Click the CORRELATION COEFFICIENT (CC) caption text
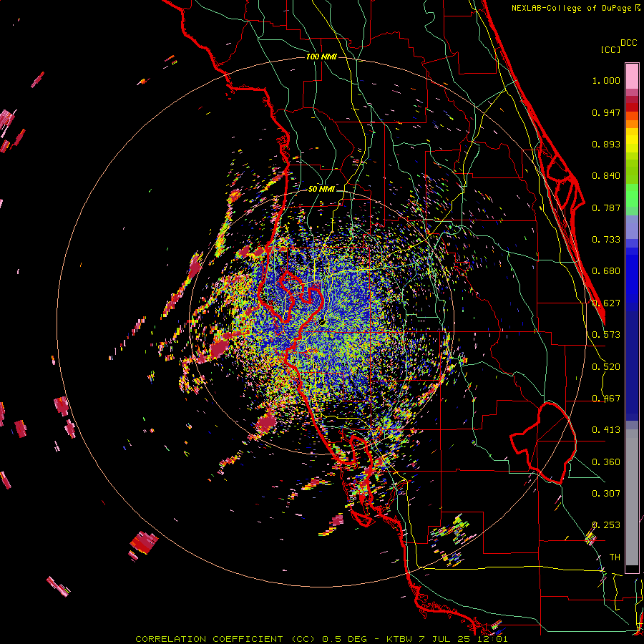The width and height of the screenshot is (644, 644). pyautogui.click(x=225, y=639)
